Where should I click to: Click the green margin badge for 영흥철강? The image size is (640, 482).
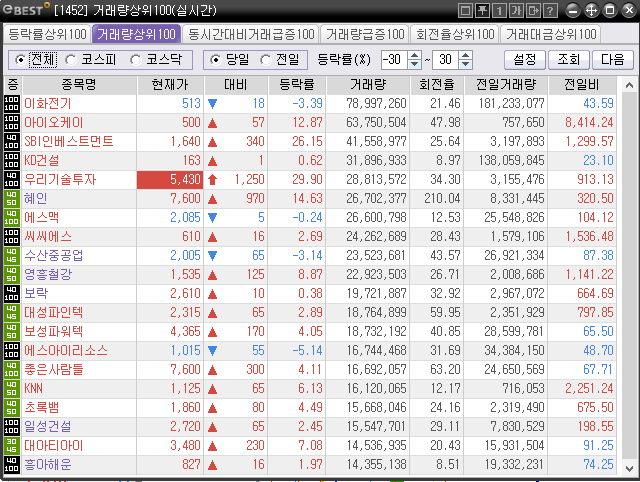click(x=11, y=275)
